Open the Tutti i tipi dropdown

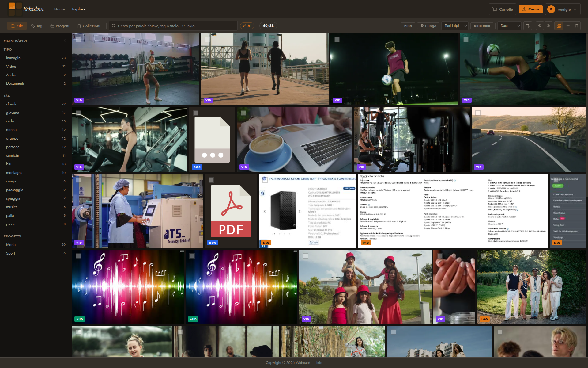click(456, 26)
